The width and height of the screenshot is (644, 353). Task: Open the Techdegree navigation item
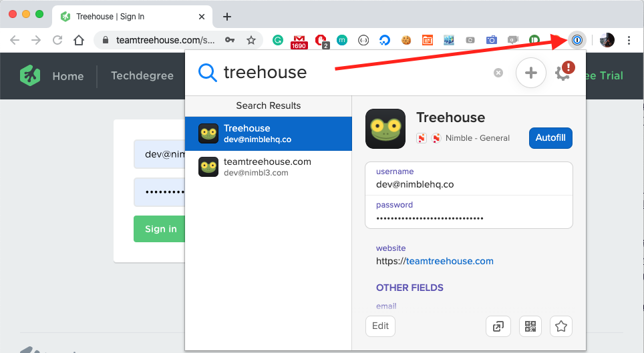coord(142,76)
